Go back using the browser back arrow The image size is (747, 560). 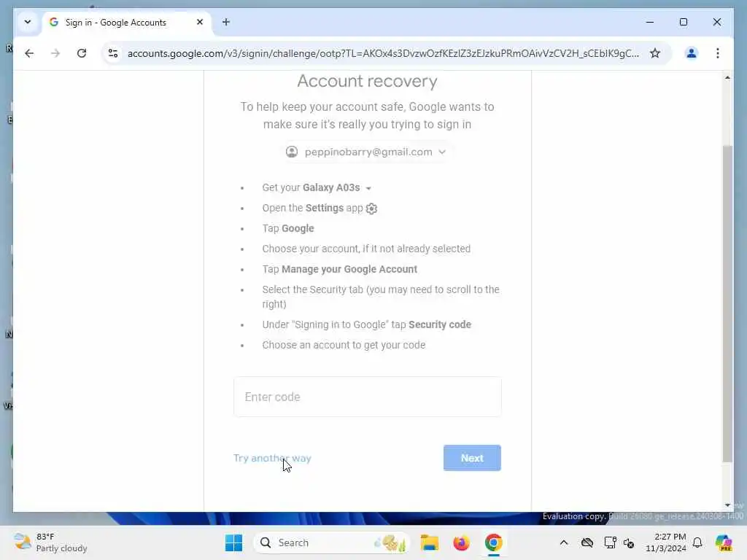point(29,53)
